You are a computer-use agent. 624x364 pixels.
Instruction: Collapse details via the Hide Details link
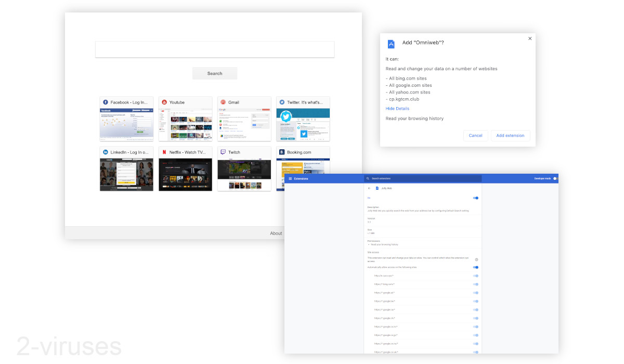pos(397,108)
